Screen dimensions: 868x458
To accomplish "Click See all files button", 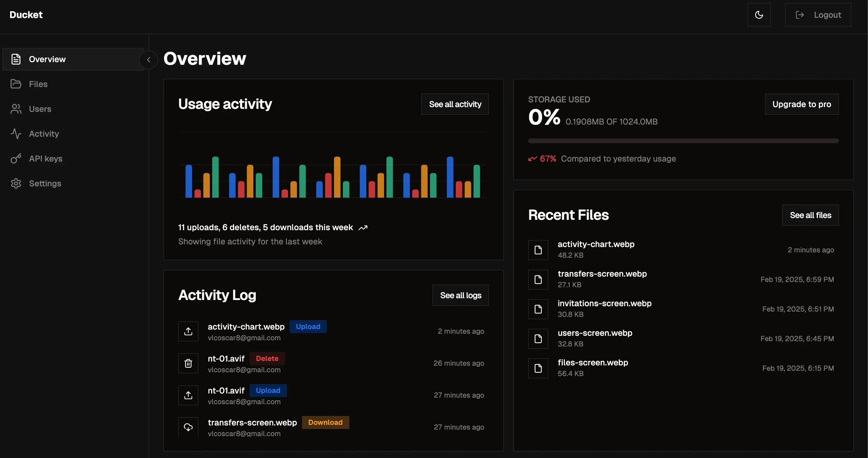I will point(810,215).
